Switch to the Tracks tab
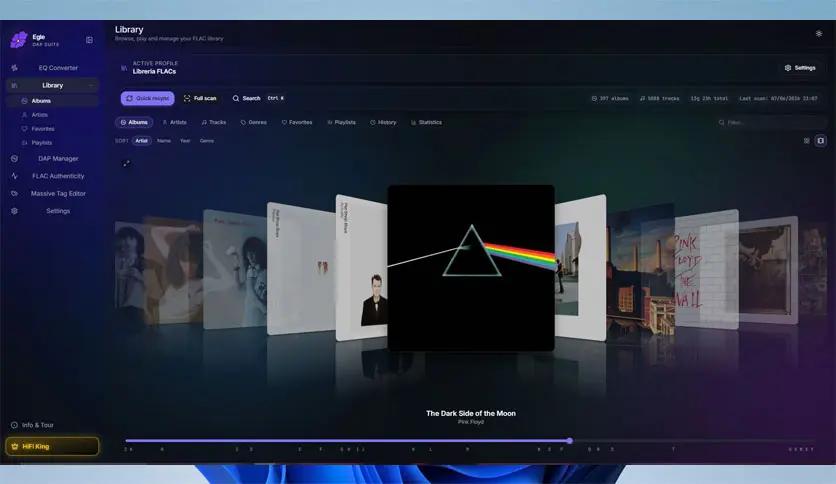 (x=213, y=123)
